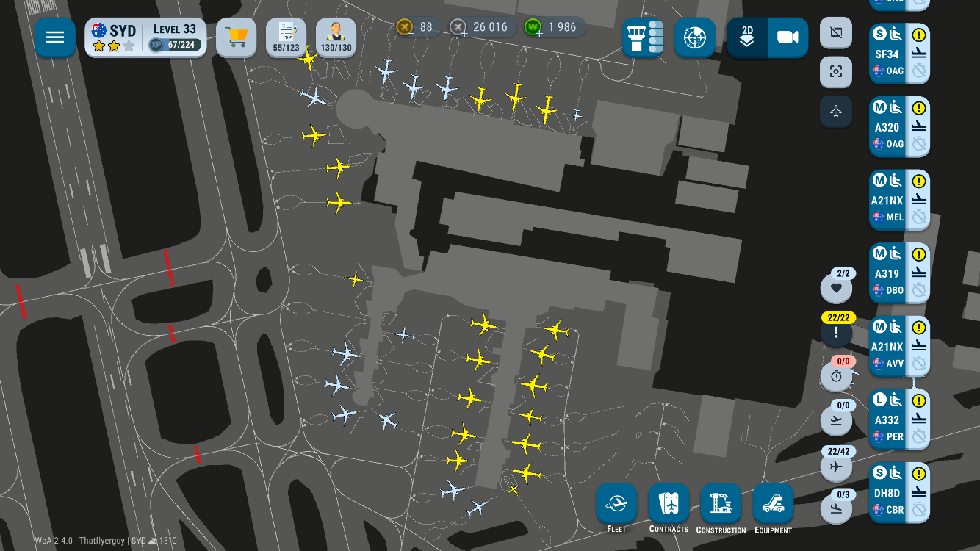Image resolution: width=980 pixels, height=551 pixels.
Task: Add more green currency showing 1 986
Action: coord(534,28)
